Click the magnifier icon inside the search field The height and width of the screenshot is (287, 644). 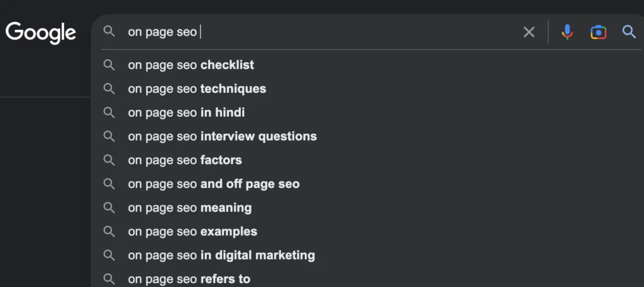click(109, 31)
